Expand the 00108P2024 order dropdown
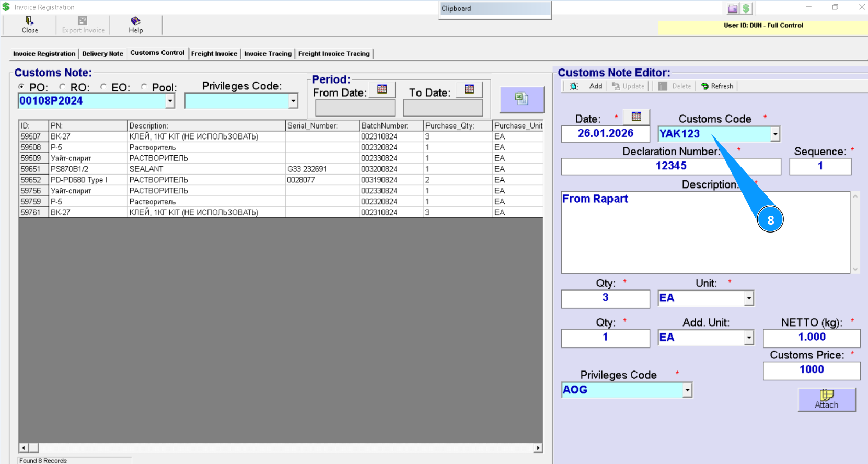Image resolution: width=868 pixels, height=464 pixels. click(x=170, y=101)
